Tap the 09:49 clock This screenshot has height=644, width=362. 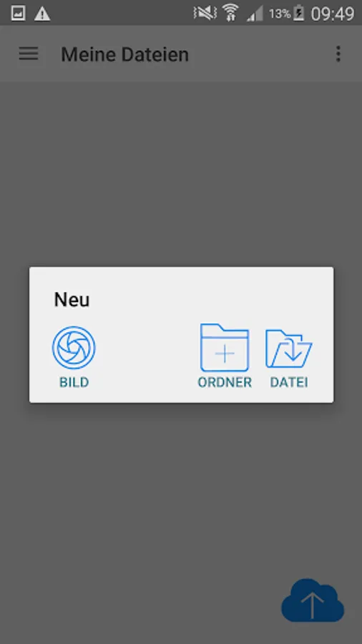pyautogui.click(x=333, y=14)
